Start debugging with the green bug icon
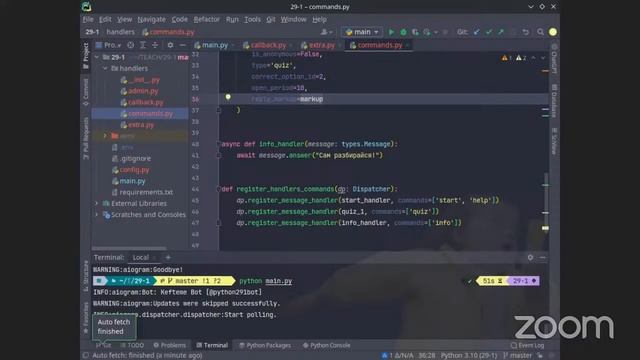The width and height of the screenshot is (640, 360). (x=403, y=32)
